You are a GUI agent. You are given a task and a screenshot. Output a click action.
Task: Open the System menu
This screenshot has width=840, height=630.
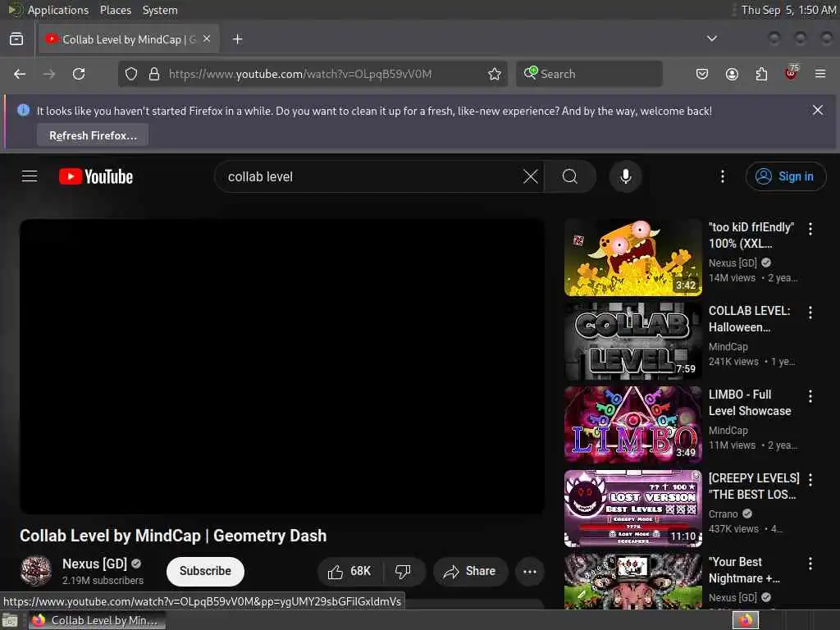[x=160, y=10]
